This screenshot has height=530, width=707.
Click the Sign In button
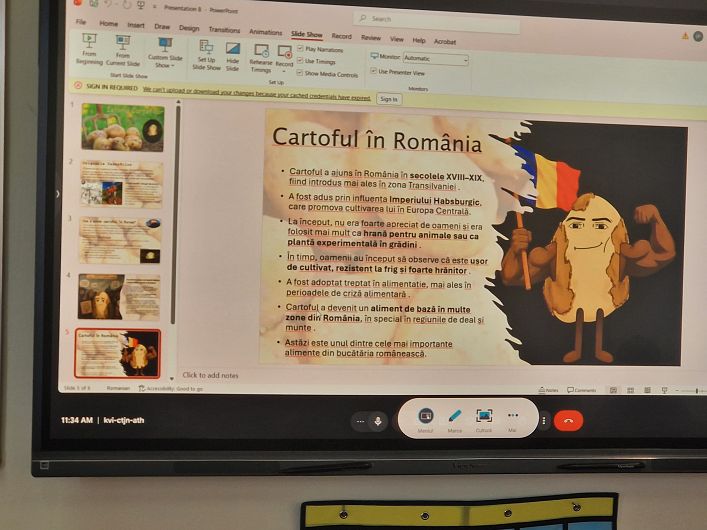pos(389,99)
